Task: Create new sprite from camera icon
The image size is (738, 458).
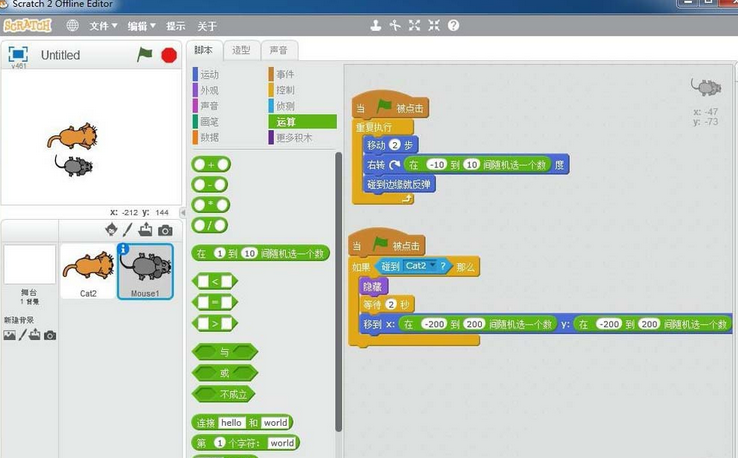Action: [x=165, y=230]
